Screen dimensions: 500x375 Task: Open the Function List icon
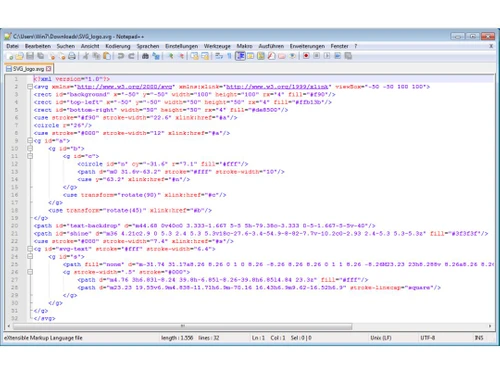click(271, 56)
